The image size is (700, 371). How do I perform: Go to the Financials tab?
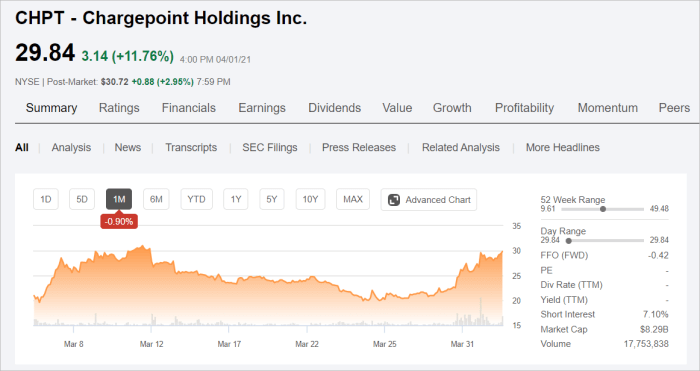click(x=189, y=108)
